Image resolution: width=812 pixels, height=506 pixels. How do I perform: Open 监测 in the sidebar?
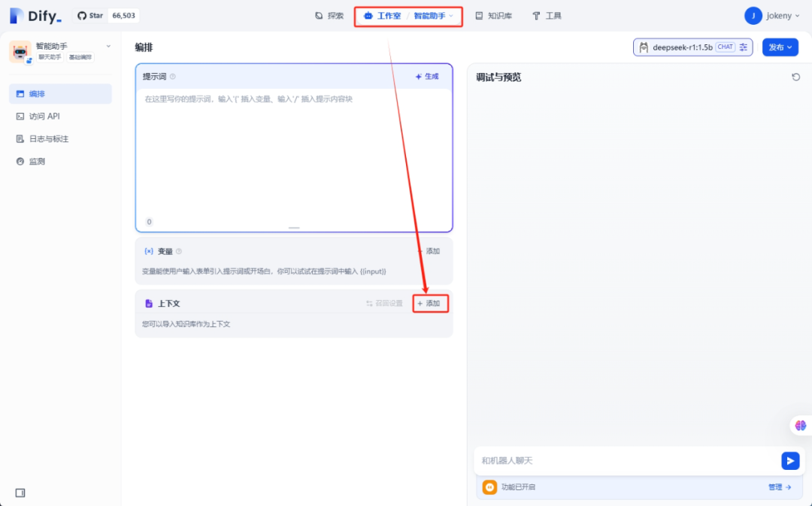click(60, 162)
